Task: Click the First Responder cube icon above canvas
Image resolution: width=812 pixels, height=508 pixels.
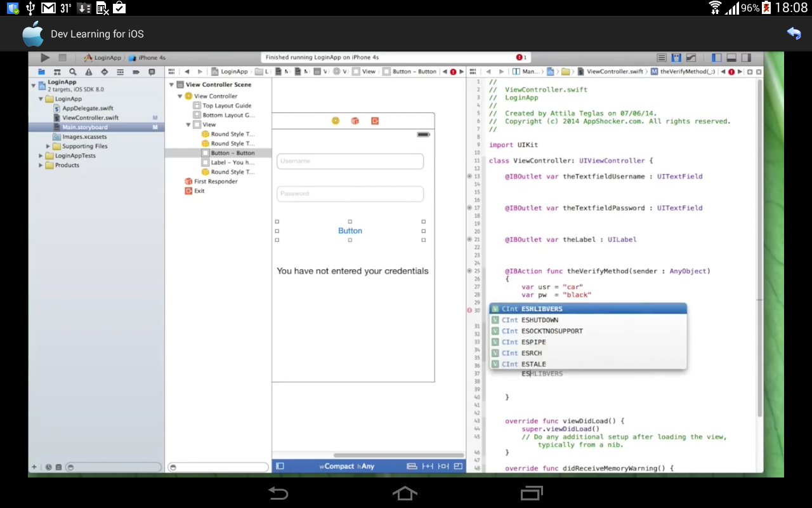Action: (x=355, y=121)
